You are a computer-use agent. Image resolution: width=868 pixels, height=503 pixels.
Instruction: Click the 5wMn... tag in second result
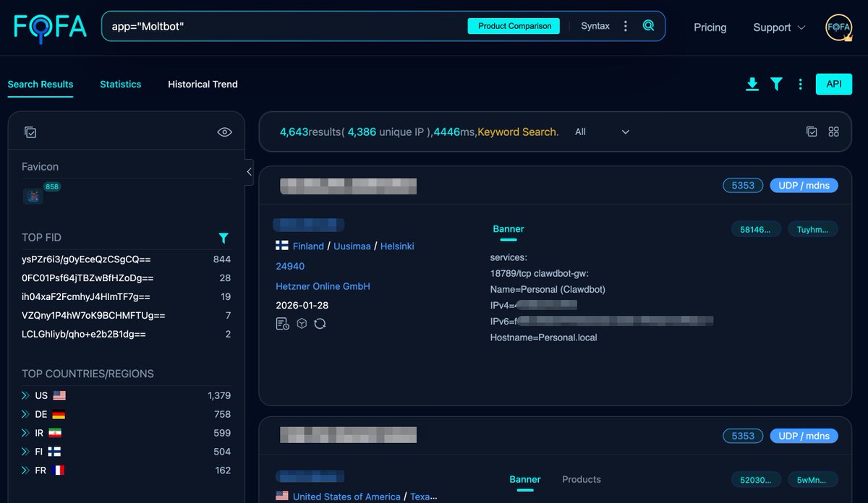point(813,479)
